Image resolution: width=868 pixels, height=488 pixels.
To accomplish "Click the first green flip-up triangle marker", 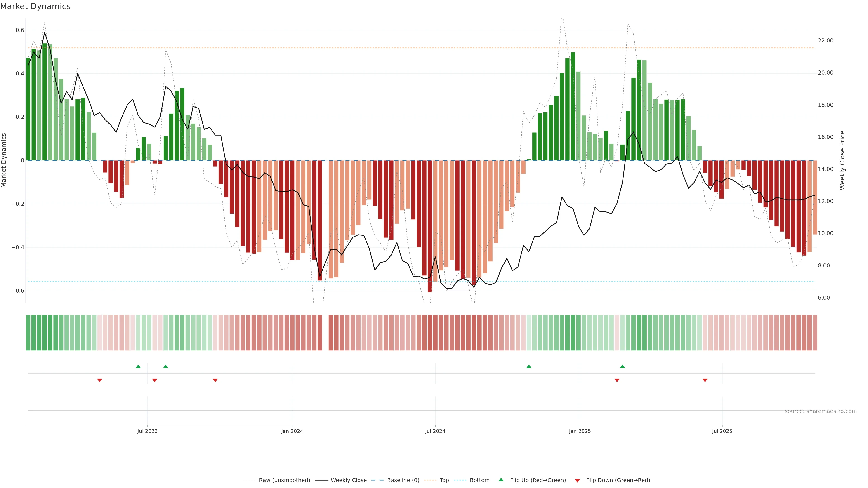I will click(138, 366).
